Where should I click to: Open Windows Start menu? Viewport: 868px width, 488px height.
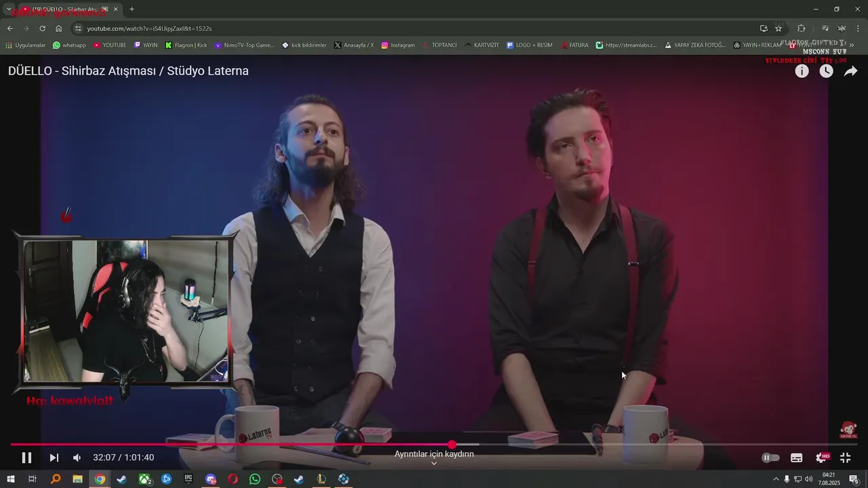(x=10, y=479)
